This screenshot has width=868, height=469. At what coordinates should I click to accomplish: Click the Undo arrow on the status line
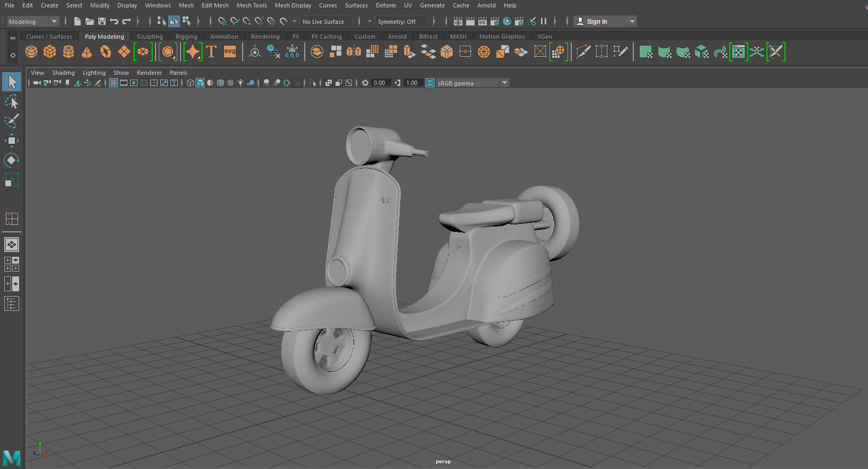pos(114,21)
